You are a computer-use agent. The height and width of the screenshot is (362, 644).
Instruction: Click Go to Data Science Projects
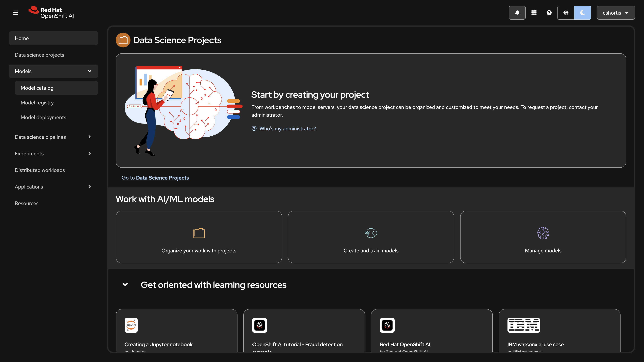(155, 178)
